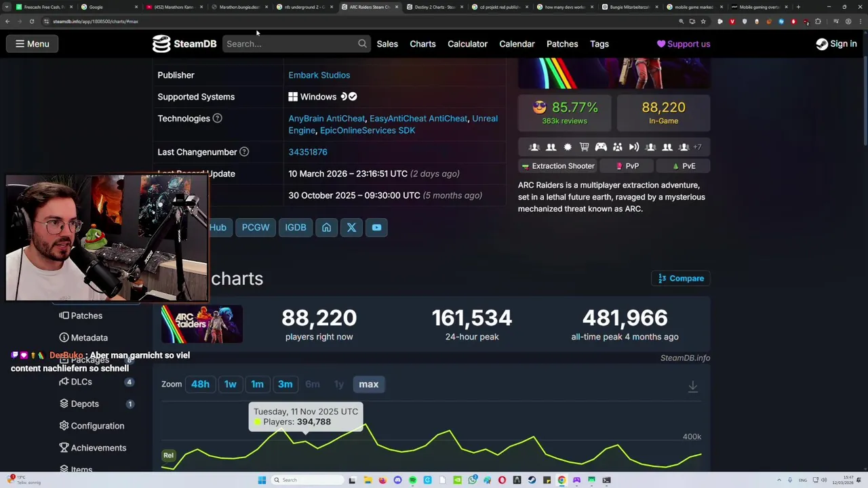Click the Steam Deck verified icon
The width and height of the screenshot is (868, 488).
click(353, 97)
